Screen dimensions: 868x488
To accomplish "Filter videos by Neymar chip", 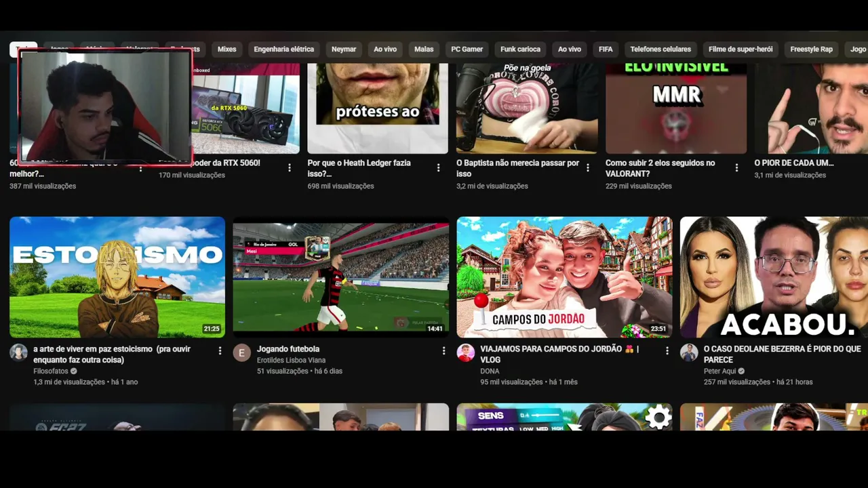I will 344,49.
